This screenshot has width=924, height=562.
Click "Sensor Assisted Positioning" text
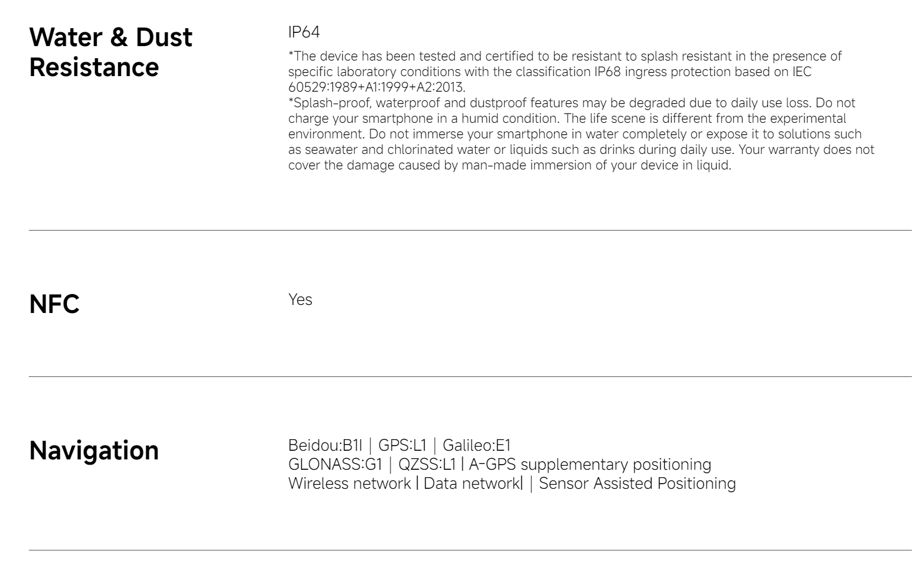tap(637, 484)
